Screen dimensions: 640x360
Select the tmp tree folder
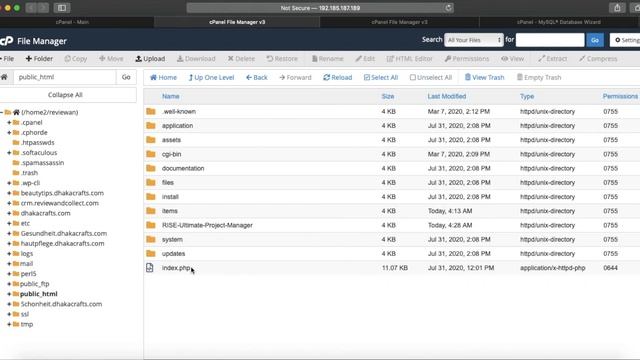tap(27, 324)
